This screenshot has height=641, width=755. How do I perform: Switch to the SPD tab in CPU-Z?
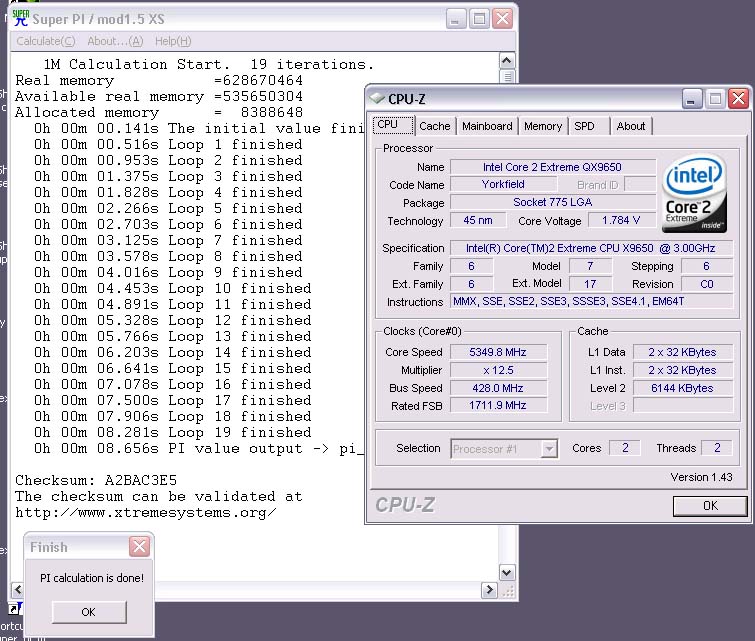[585, 126]
